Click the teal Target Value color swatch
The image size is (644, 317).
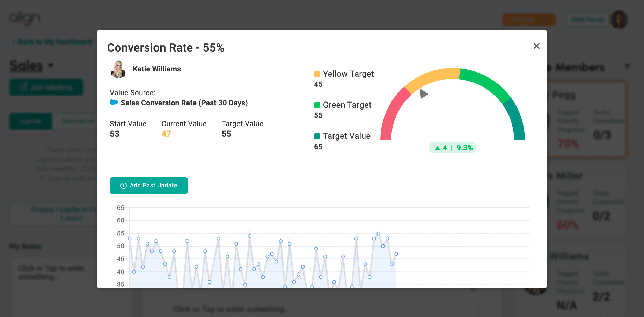tap(317, 136)
